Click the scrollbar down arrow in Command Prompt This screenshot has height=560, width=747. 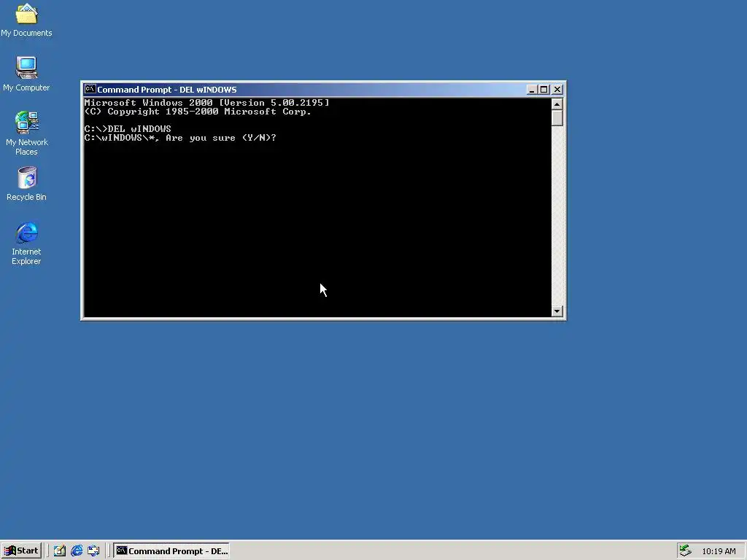[557, 311]
